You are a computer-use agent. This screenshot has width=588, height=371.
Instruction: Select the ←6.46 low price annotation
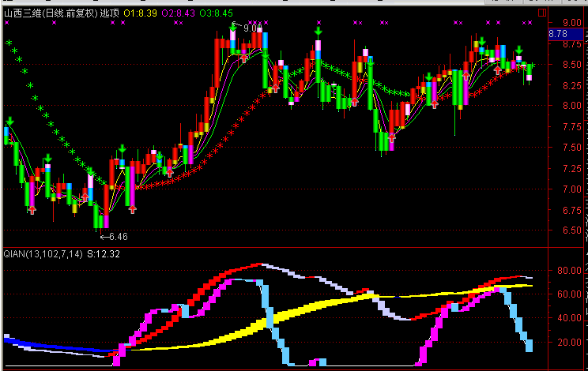(x=114, y=236)
